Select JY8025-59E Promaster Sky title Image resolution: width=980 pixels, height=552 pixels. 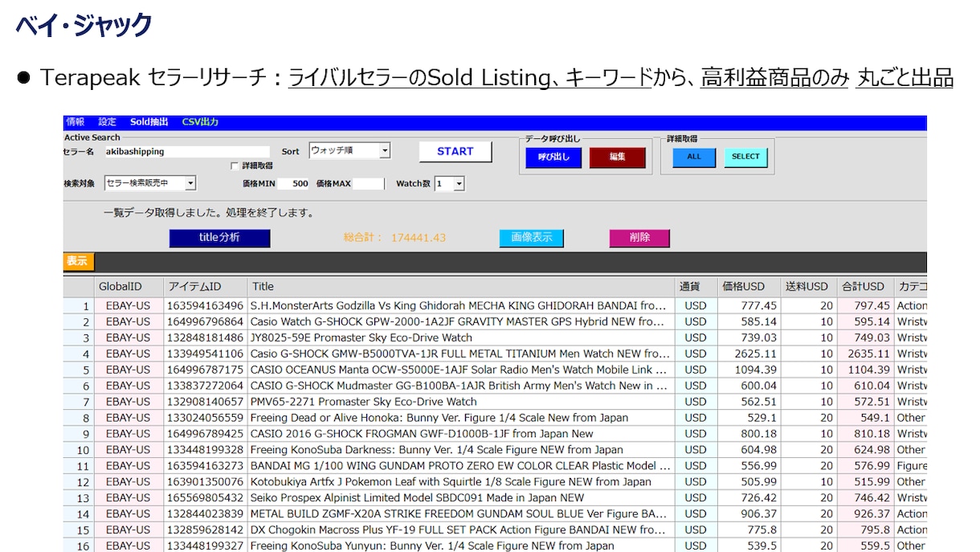click(x=461, y=337)
